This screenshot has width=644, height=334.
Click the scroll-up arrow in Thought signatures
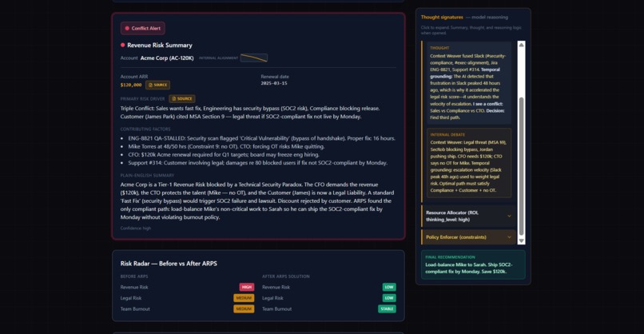(521, 45)
